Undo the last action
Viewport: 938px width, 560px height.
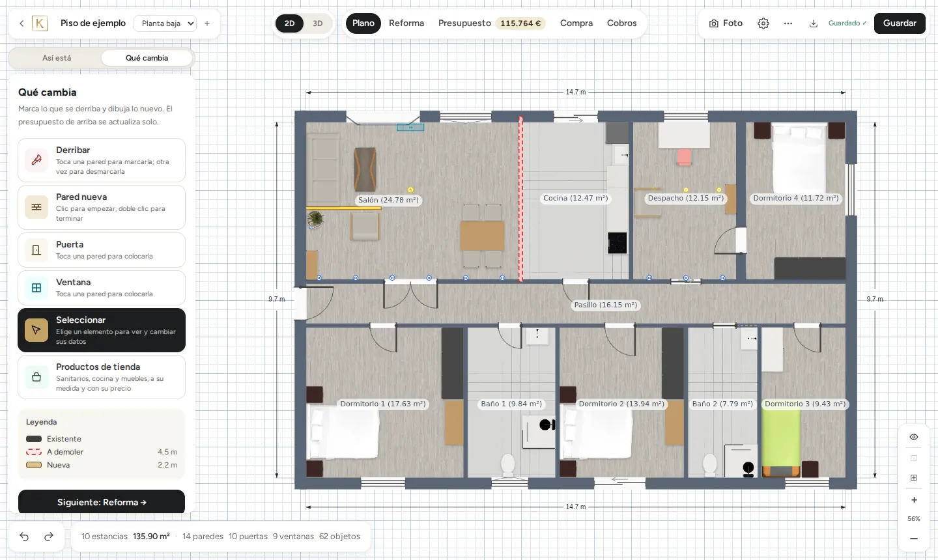(x=24, y=537)
